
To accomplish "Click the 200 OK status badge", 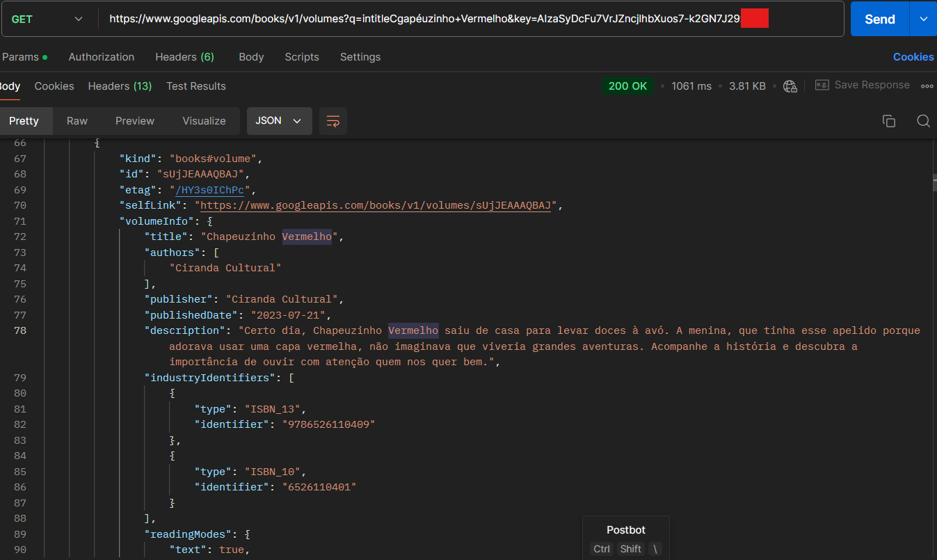I will point(627,86).
